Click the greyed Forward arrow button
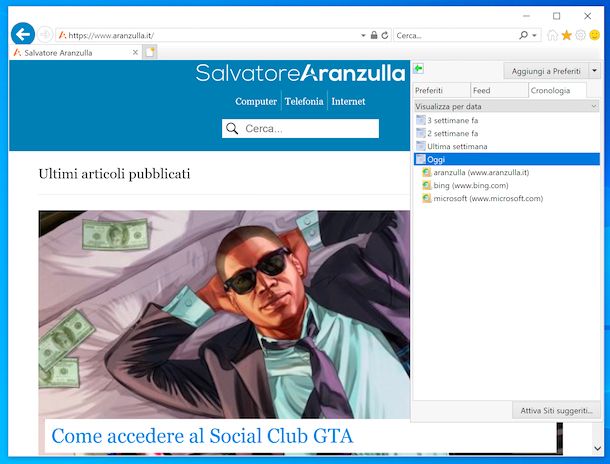The image size is (610, 464). 45,35
